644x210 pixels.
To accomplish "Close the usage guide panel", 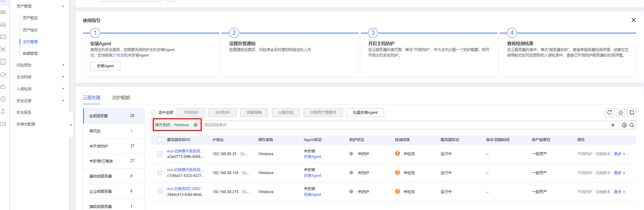I will (x=633, y=20).
